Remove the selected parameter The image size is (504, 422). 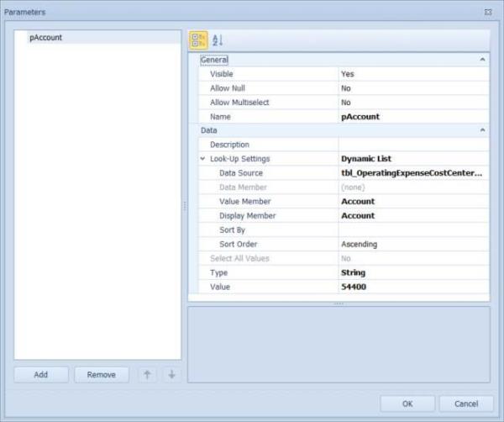102,375
